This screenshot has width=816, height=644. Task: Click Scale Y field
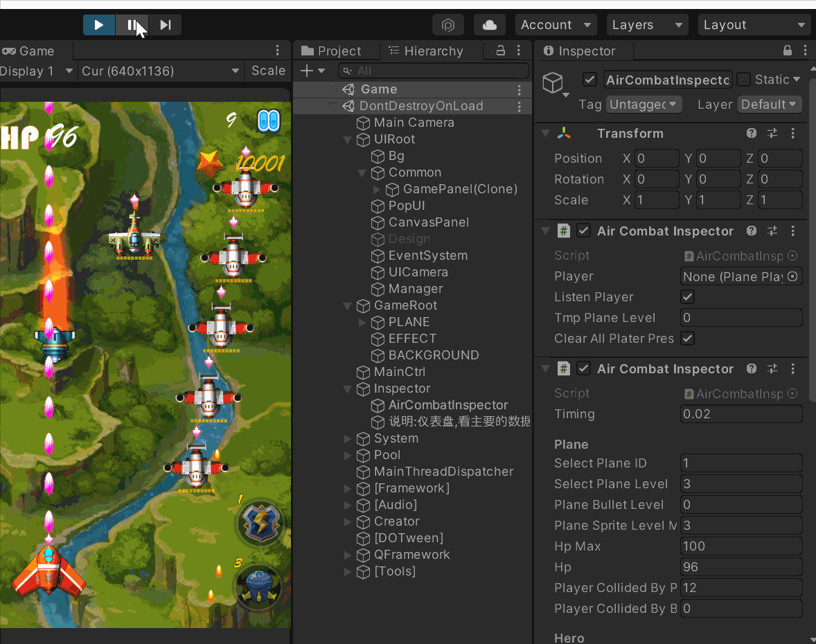718,199
